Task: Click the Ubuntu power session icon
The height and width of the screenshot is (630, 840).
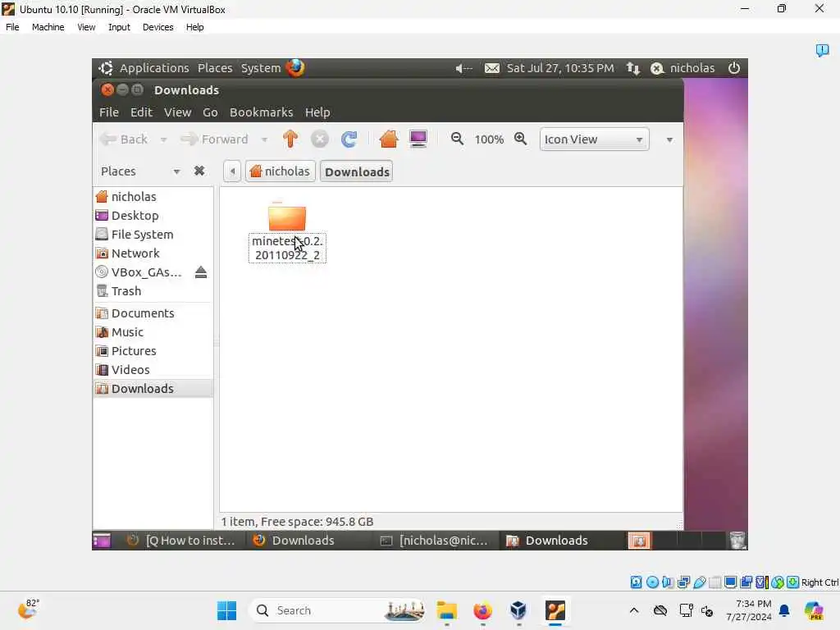Action: point(734,68)
